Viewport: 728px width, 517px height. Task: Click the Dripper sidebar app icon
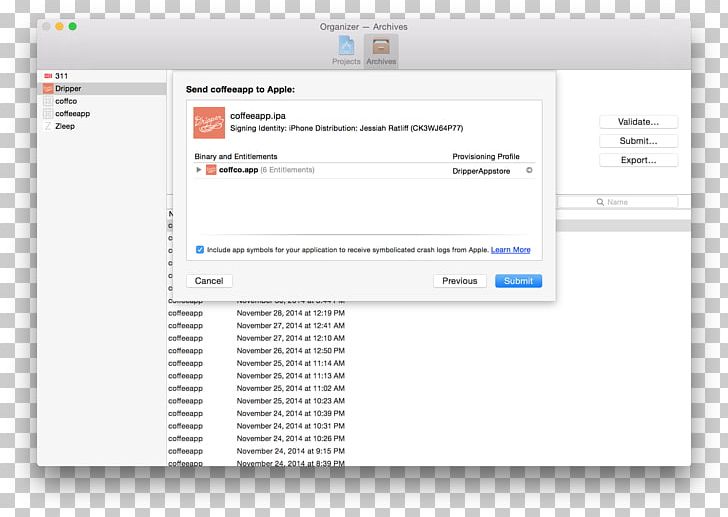click(x=48, y=88)
